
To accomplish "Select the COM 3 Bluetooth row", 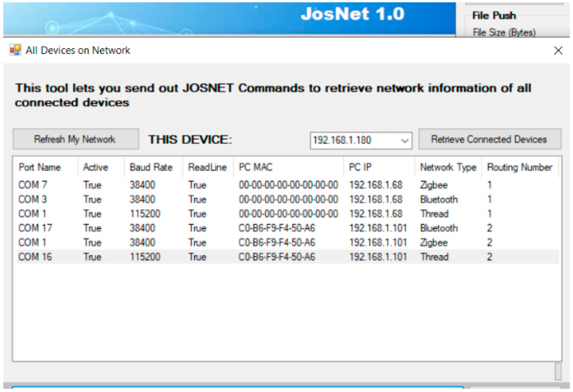I will pos(33,199).
